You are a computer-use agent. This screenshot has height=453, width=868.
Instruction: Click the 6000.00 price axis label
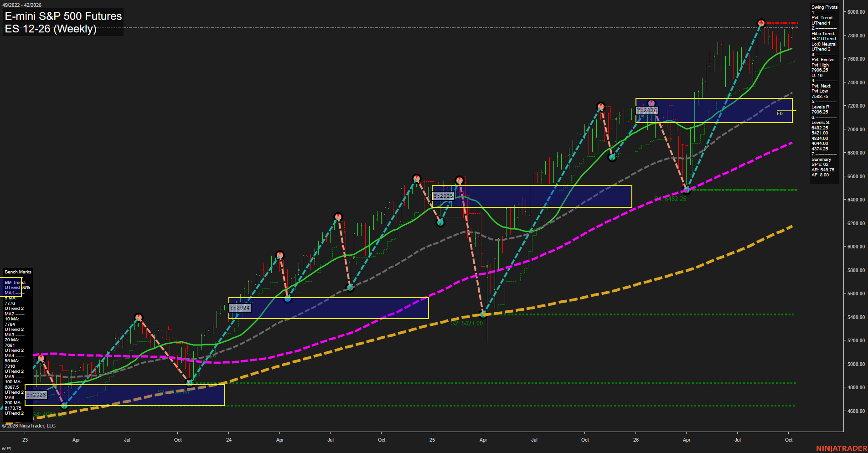[x=856, y=247]
